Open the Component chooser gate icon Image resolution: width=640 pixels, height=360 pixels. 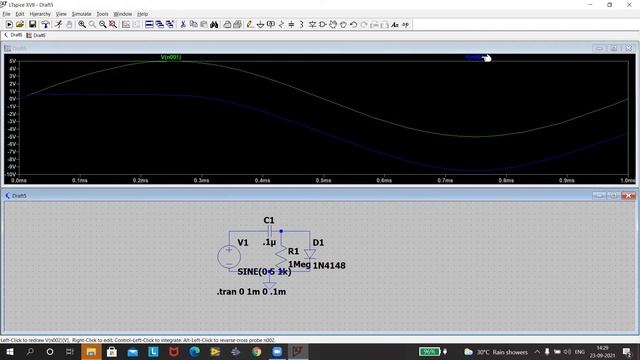[x=322, y=24]
